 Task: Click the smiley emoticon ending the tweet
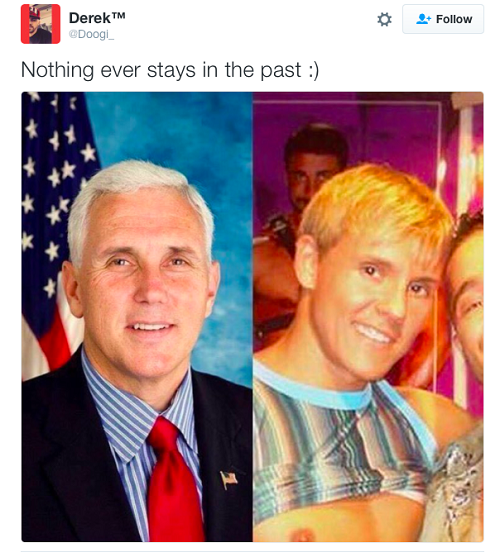click(313, 70)
